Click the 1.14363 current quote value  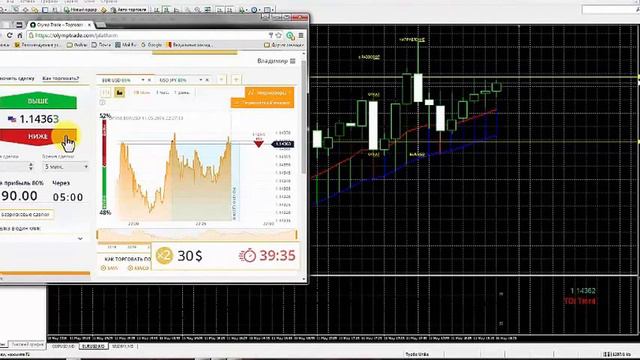[39, 119]
